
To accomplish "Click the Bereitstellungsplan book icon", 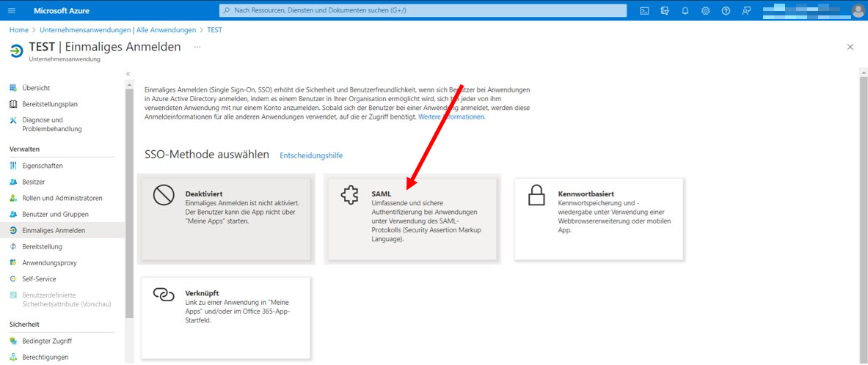I will click(x=14, y=104).
